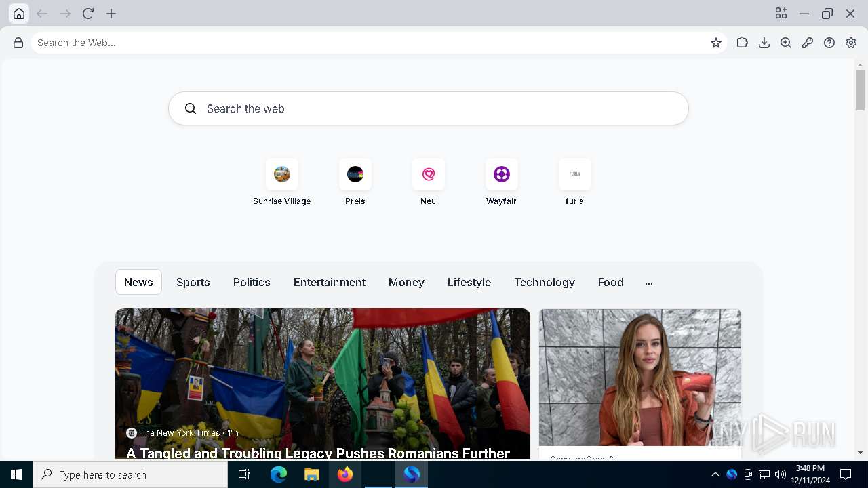The width and height of the screenshot is (868, 488).
Task: Click The New York Times source label
Action: click(180, 432)
